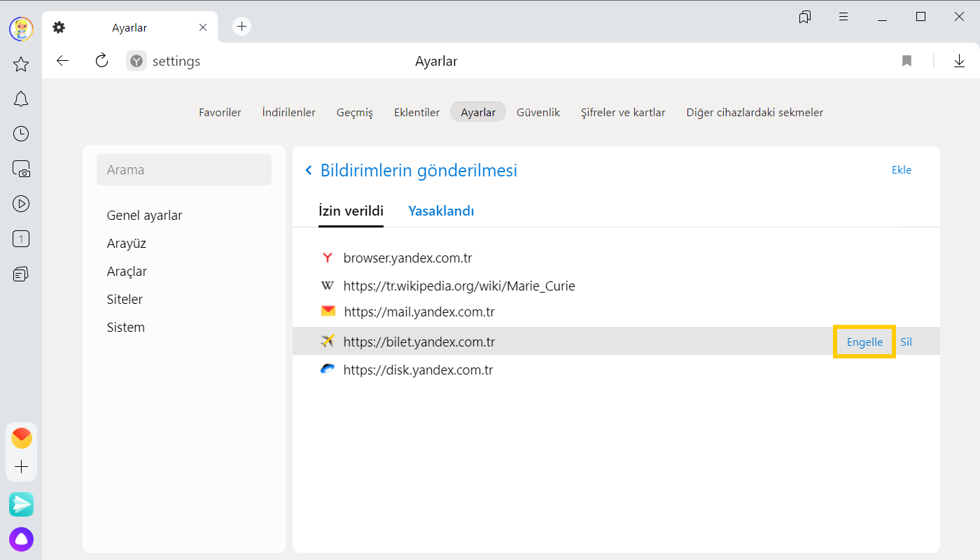Select the Ayarlar browser tab title

(129, 28)
